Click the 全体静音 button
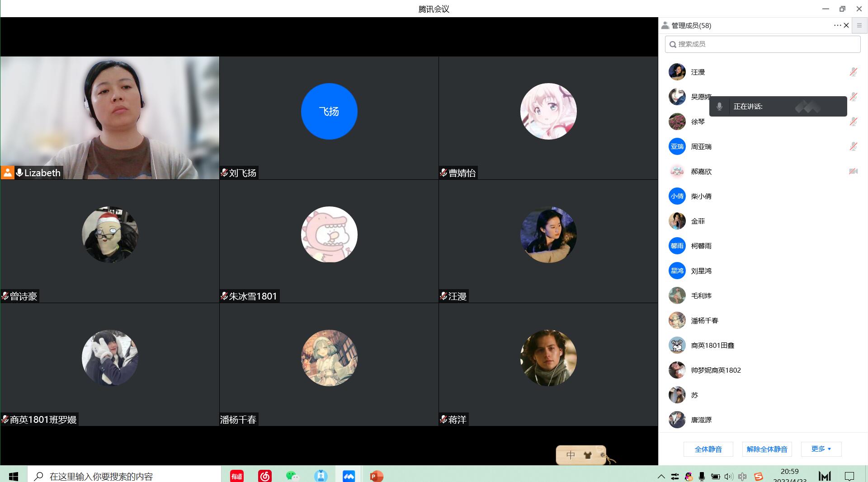This screenshot has width=868, height=482. click(708, 449)
